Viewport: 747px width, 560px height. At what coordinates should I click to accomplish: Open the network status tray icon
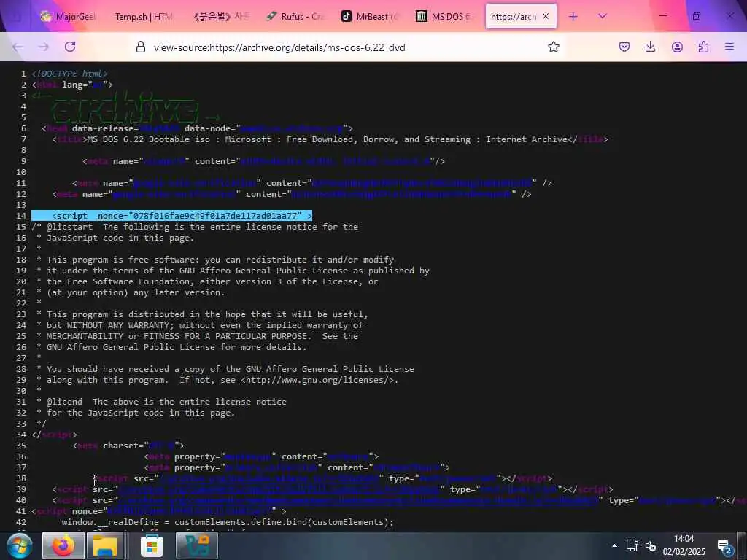(x=632, y=545)
